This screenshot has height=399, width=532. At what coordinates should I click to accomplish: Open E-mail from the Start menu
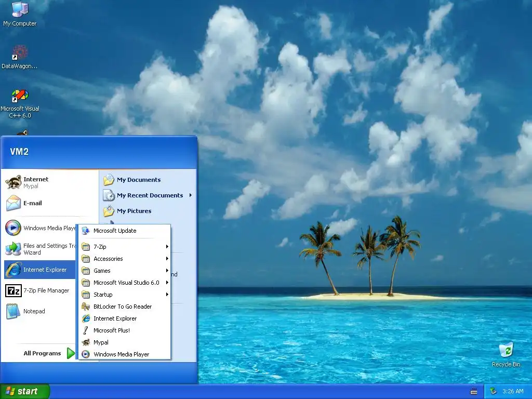[x=39, y=203]
